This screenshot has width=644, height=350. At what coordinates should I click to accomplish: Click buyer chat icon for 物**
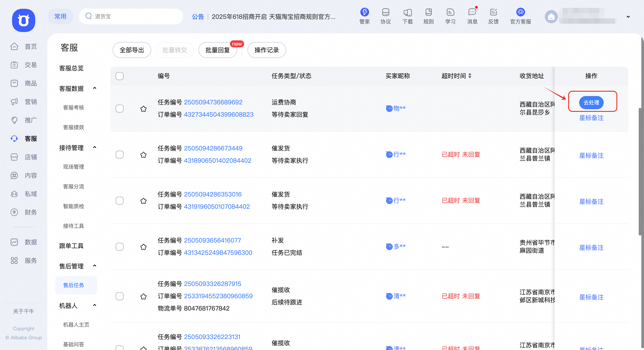pos(389,108)
